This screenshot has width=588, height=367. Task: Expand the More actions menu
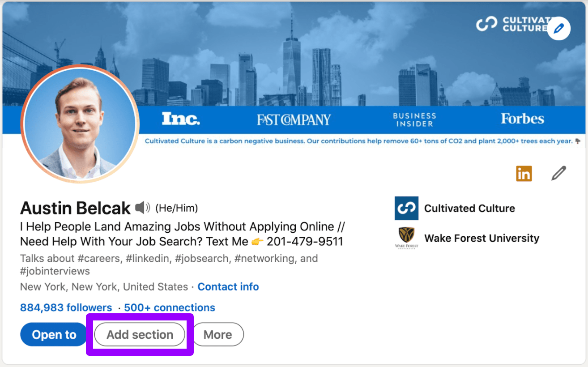[218, 335]
